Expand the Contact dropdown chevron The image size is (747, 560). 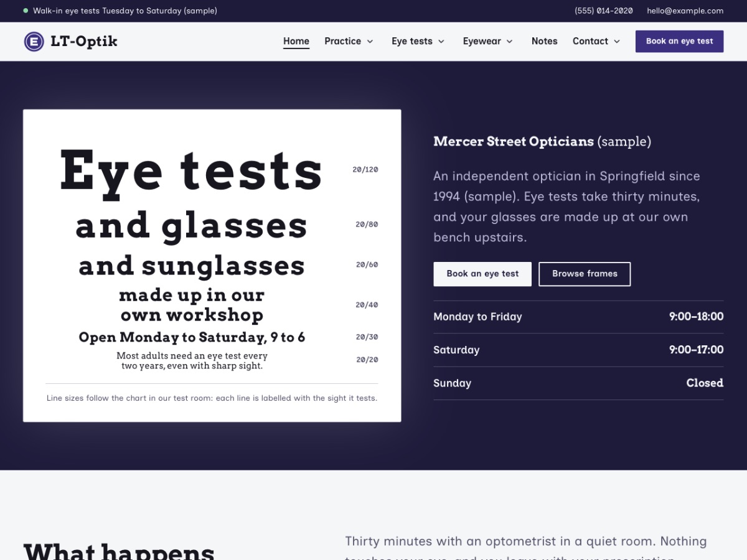click(617, 42)
